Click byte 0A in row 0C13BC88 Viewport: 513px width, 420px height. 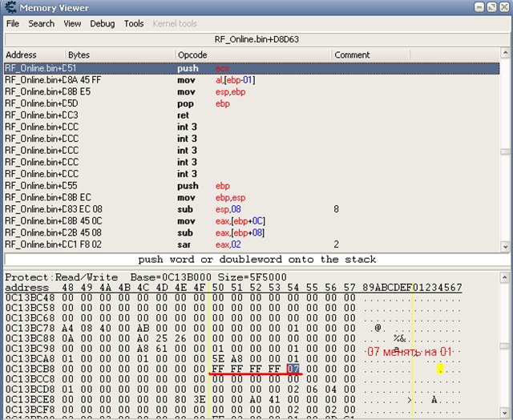(x=67, y=338)
